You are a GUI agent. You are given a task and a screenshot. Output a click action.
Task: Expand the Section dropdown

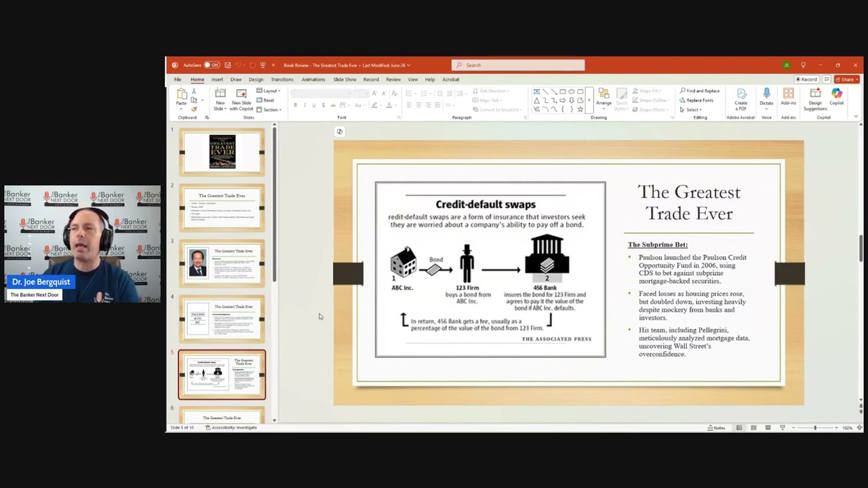pos(269,110)
